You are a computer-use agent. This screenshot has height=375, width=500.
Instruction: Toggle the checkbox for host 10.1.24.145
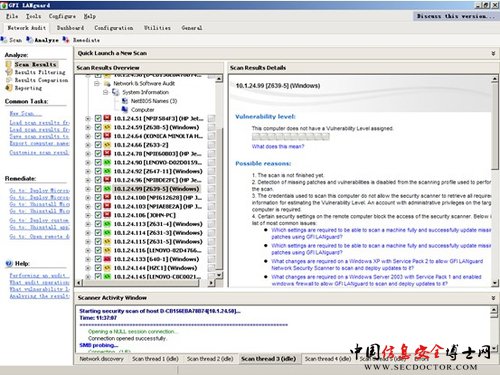click(x=98, y=277)
